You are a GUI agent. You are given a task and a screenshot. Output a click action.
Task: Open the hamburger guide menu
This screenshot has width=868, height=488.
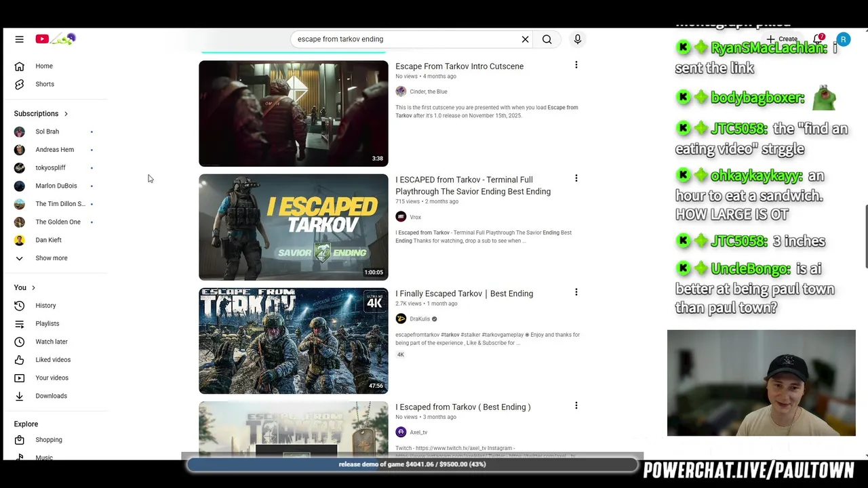tap(19, 39)
